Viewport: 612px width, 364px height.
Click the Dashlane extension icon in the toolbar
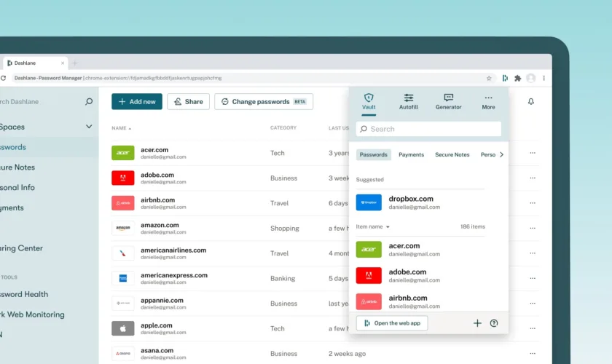pos(505,78)
